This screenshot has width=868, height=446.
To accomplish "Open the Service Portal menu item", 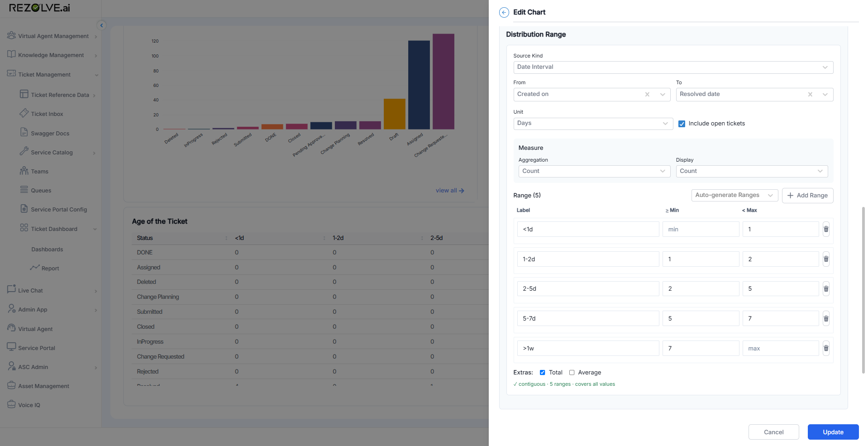I will pyautogui.click(x=37, y=348).
